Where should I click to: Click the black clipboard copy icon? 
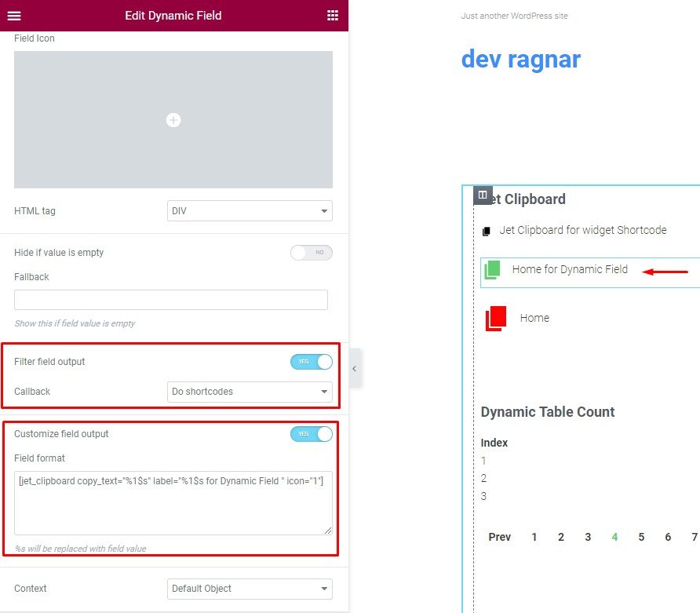(x=487, y=231)
